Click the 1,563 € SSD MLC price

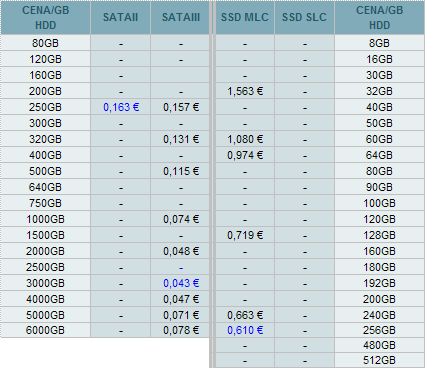pos(245,91)
